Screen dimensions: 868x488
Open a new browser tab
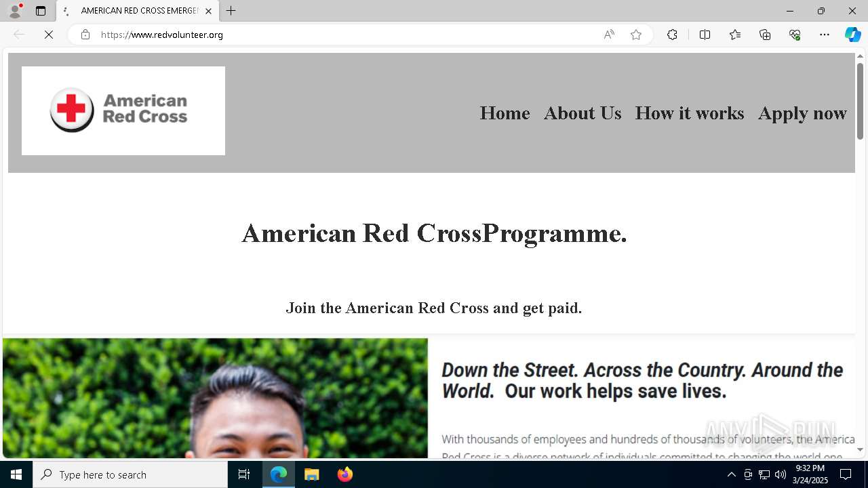231,11
